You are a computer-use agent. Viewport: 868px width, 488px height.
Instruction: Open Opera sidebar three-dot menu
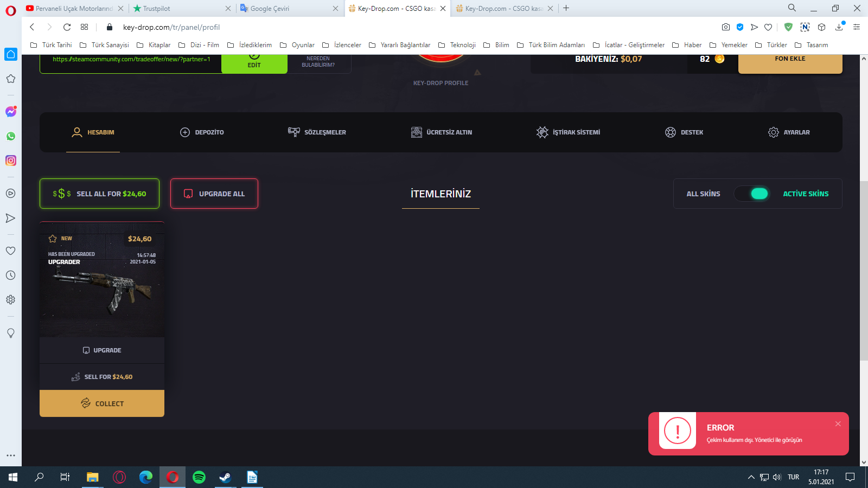pyautogui.click(x=10, y=455)
